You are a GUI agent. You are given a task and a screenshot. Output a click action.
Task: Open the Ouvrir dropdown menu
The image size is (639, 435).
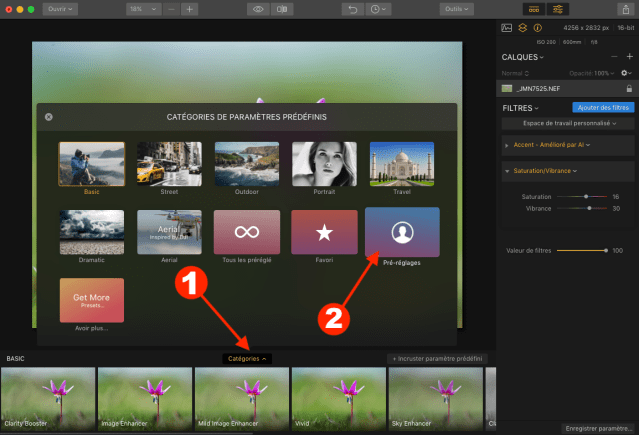pos(61,9)
